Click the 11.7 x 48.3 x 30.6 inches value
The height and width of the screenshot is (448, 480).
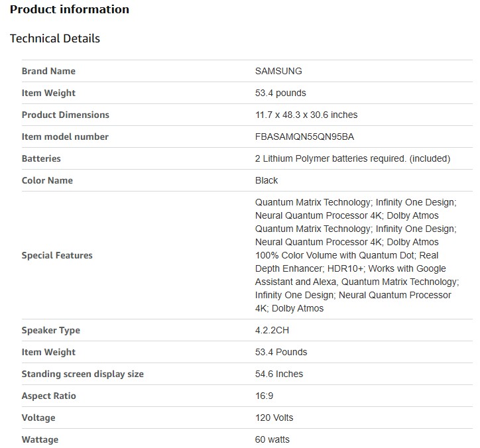point(306,115)
